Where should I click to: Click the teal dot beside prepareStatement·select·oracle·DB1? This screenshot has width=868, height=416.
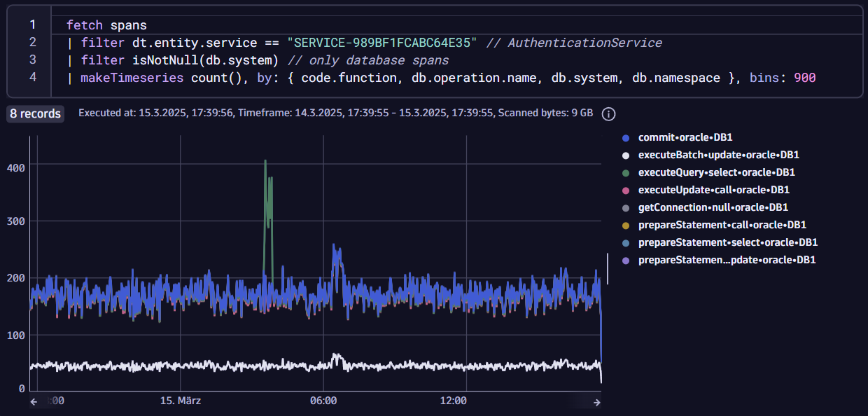(626, 242)
